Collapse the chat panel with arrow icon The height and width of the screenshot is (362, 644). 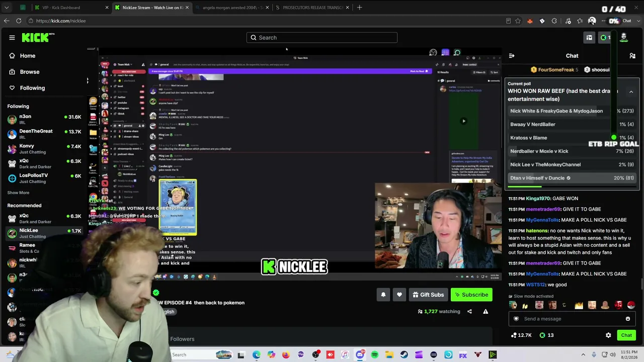tap(512, 56)
